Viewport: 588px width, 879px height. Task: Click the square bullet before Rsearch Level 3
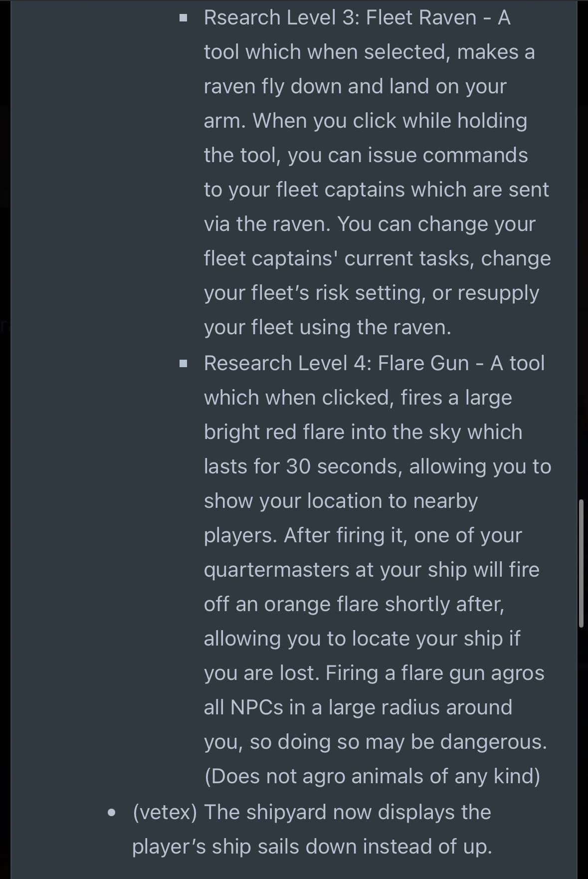(184, 18)
